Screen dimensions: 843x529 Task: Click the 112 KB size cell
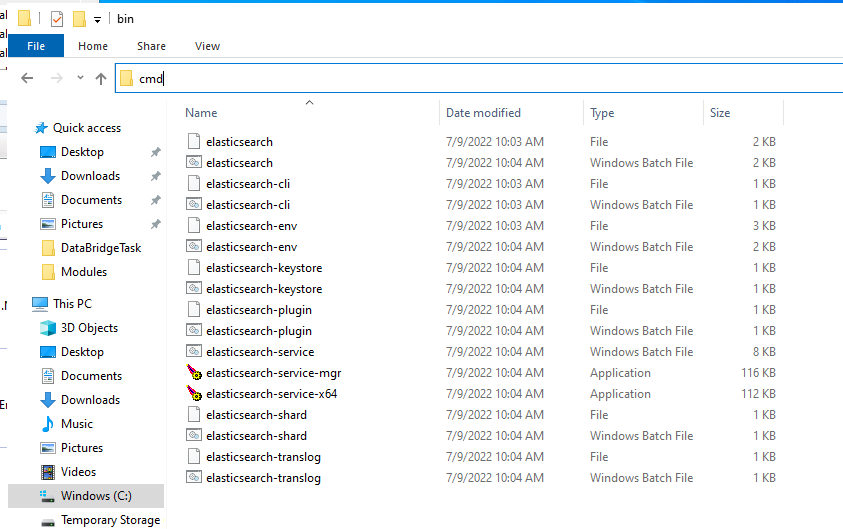click(x=758, y=394)
